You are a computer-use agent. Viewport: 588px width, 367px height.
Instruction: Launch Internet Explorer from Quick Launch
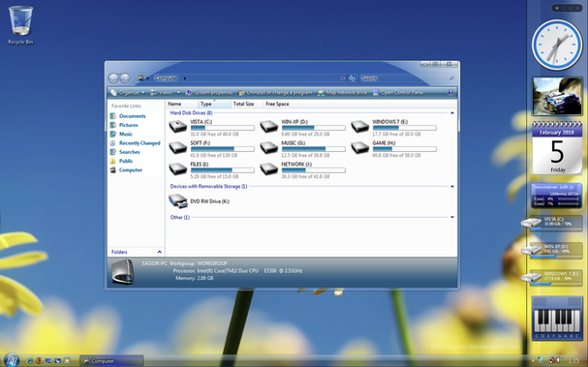[x=30, y=360]
